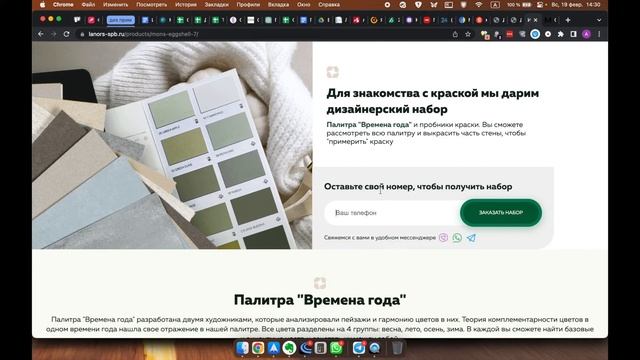Open the Вкладка menu

coord(278,5)
